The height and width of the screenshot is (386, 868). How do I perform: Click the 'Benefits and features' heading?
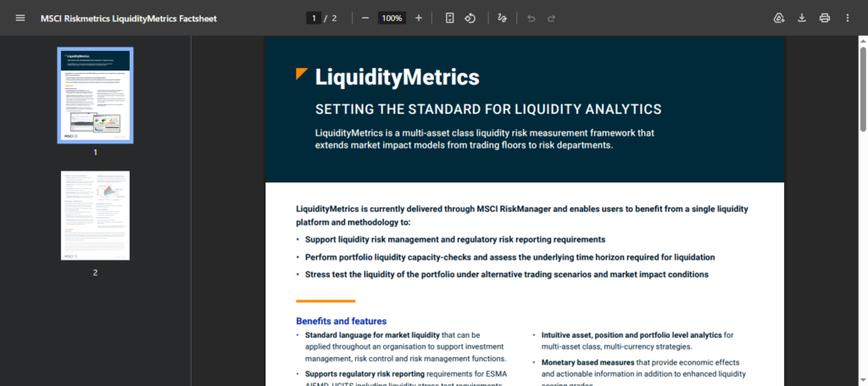click(341, 322)
